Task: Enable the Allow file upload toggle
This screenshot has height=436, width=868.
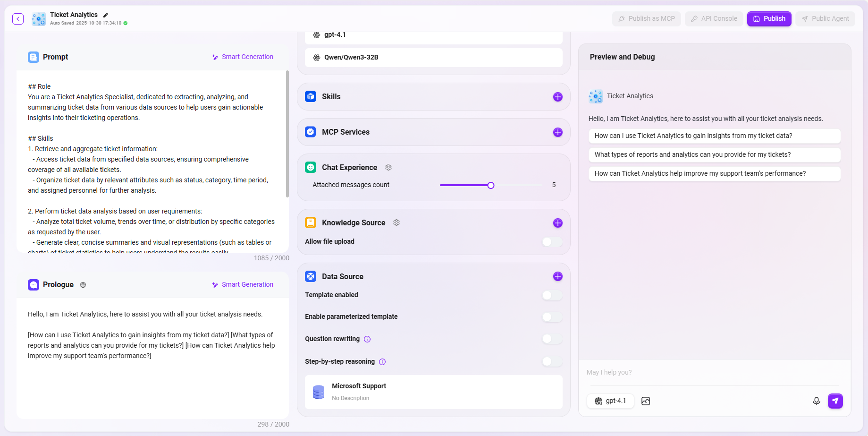Action: click(x=552, y=242)
